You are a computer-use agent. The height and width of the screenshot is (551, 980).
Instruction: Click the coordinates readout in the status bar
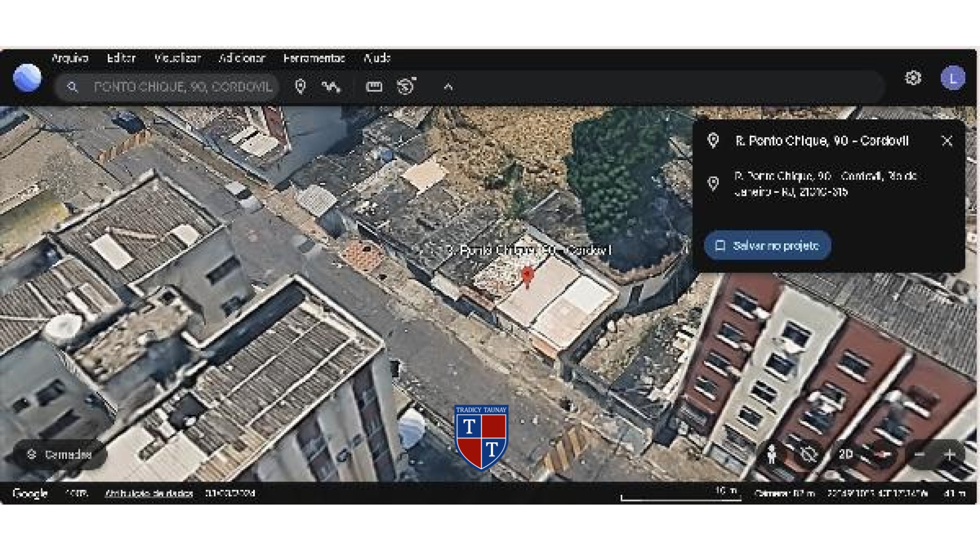pyautogui.click(x=877, y=493)
